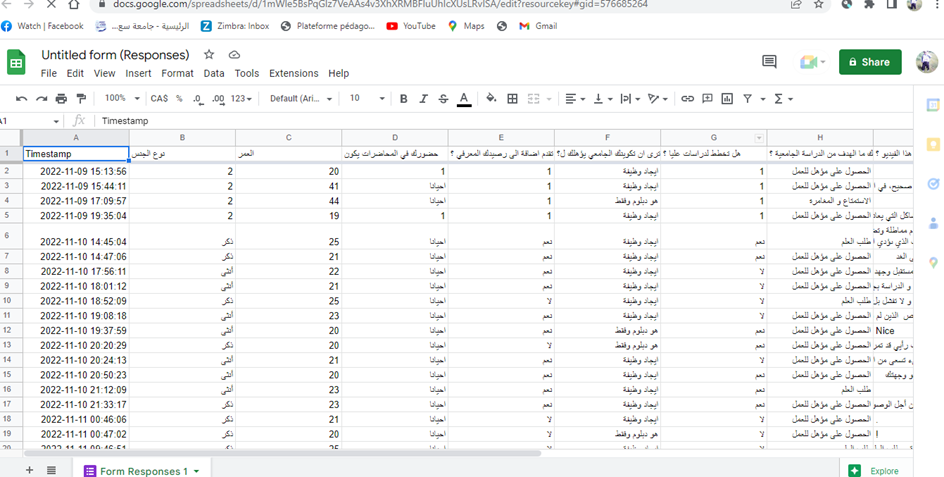Open the borders tool
944x477 pixels.
[512, 99]
